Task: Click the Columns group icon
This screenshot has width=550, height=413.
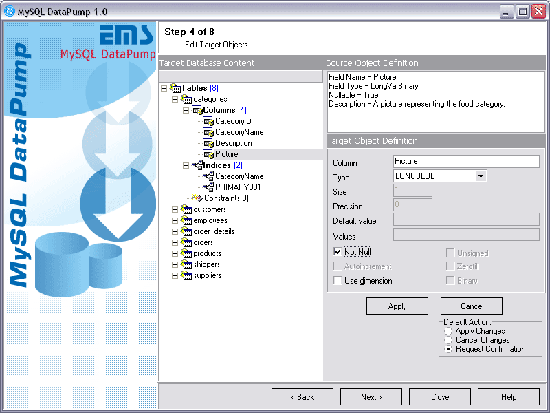Action: pyautogui.click(x=197, y=110)
